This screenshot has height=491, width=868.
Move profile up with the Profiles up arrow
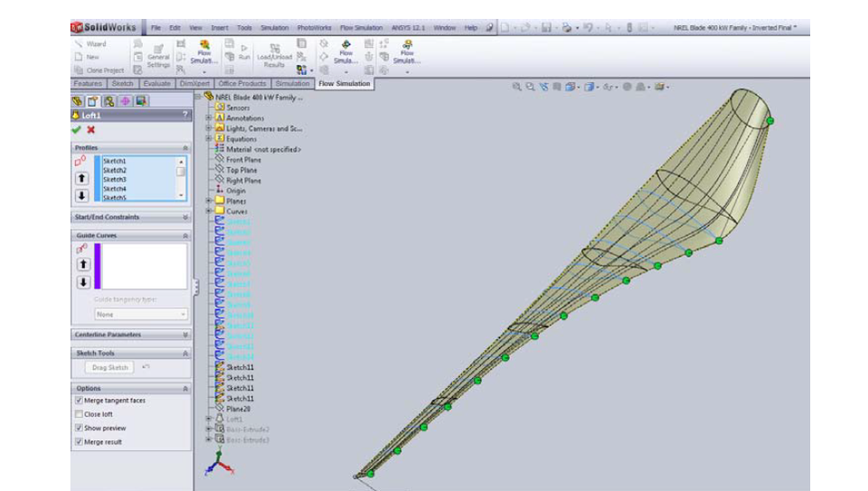tap(82, 178)
